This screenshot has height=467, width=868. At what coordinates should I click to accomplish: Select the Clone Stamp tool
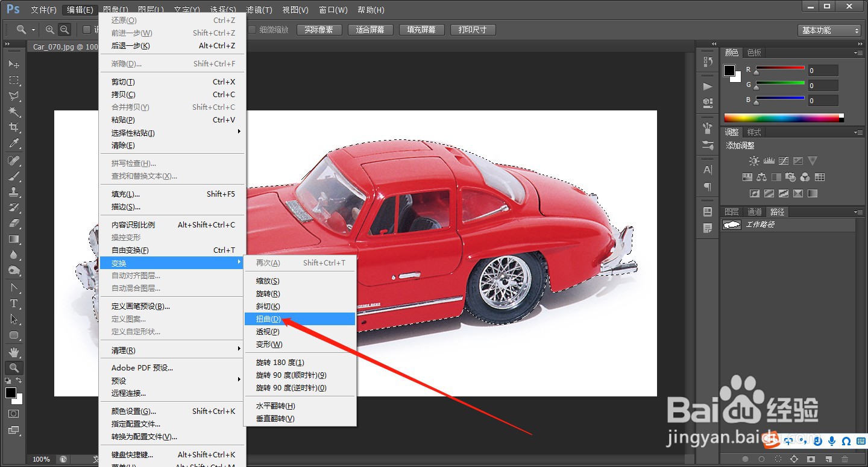[14, 192]
